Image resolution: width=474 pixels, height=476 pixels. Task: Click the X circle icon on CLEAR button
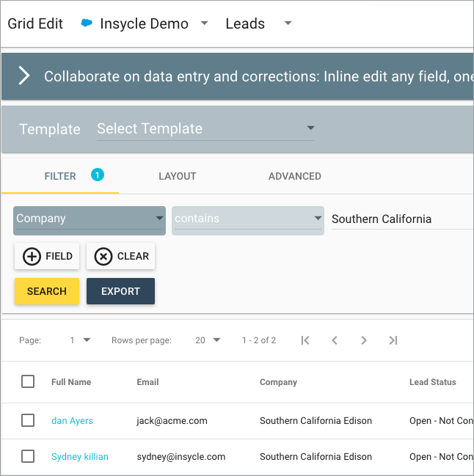pos(103,256)
